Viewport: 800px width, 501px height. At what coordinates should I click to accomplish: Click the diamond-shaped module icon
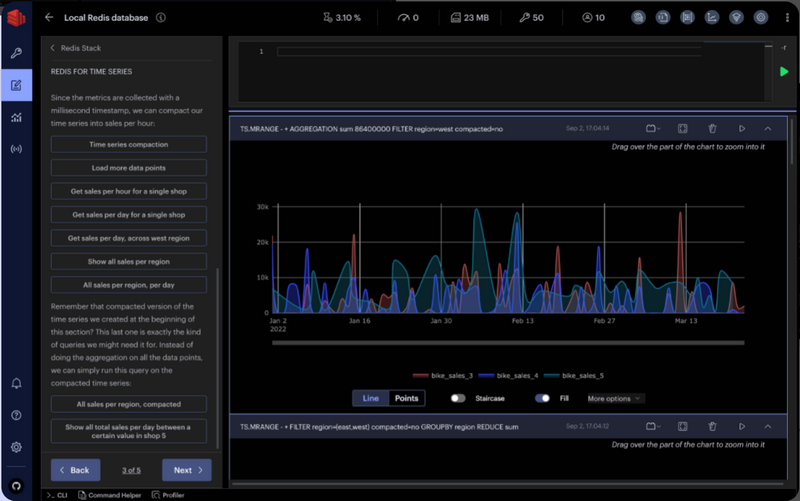736,17
